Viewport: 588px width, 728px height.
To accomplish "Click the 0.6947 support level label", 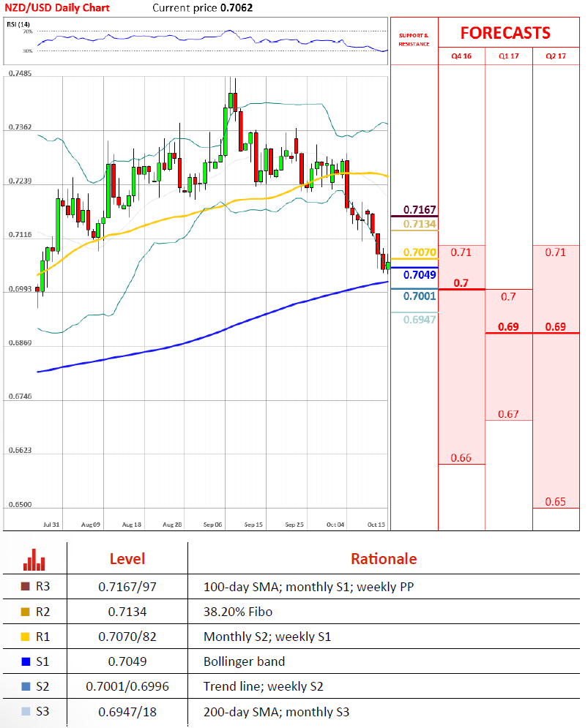I will pos(420,320).
